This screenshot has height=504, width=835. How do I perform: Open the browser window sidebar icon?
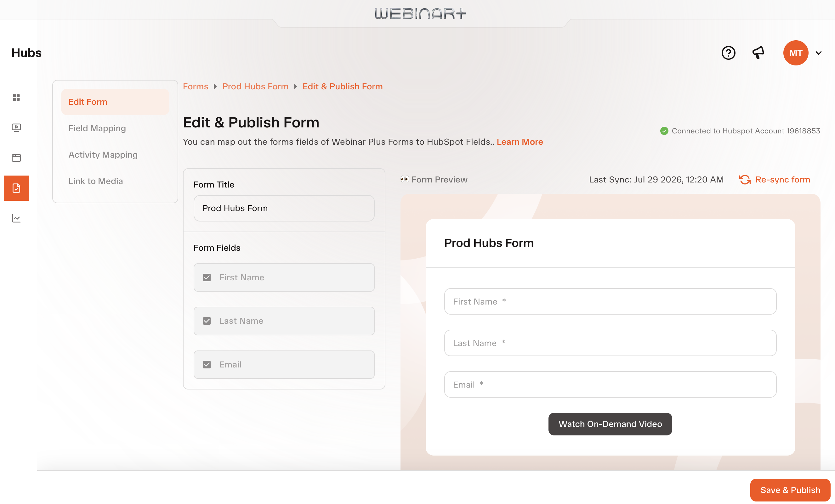(x=16, y=158)
